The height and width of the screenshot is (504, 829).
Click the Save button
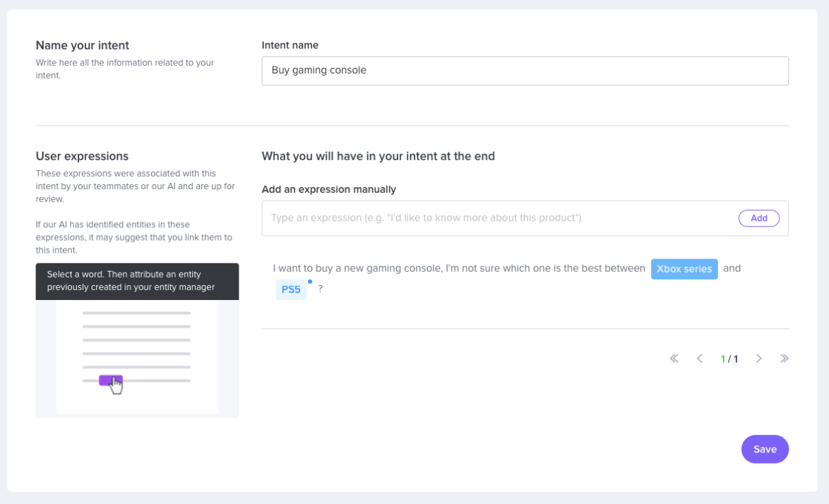[x=765, y=449]
